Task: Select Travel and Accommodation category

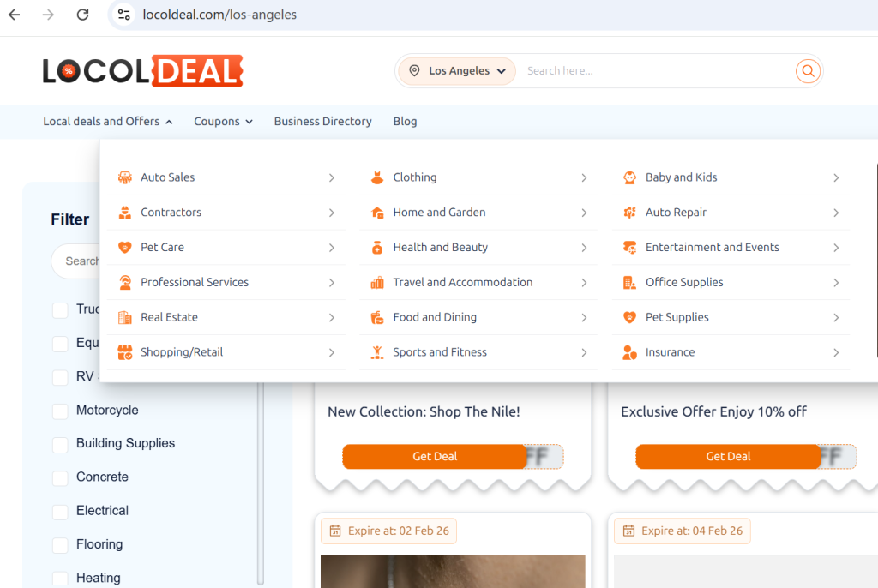Action: [x=462, y=282]
